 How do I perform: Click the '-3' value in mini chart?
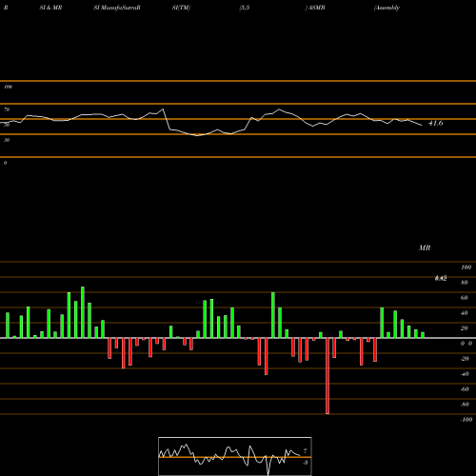click(x=305, y=463)
